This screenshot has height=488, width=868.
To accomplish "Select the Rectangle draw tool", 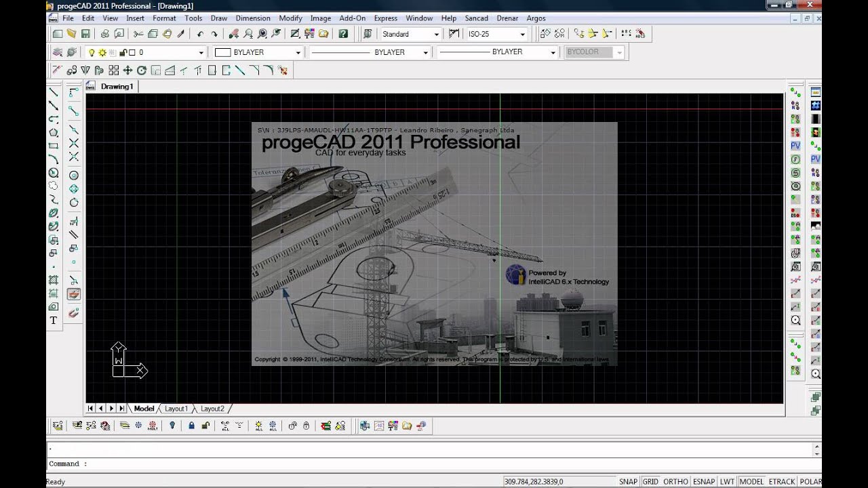I will pos(54,146).
